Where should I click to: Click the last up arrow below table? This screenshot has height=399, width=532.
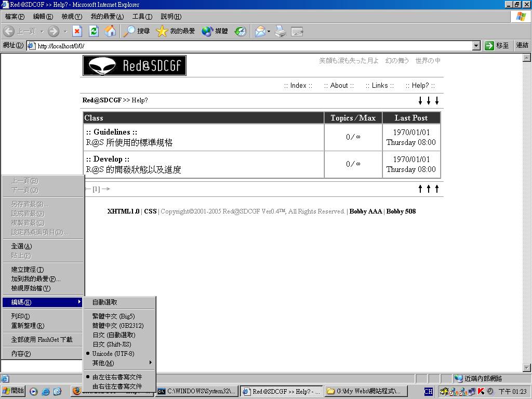tap(437, 189)
